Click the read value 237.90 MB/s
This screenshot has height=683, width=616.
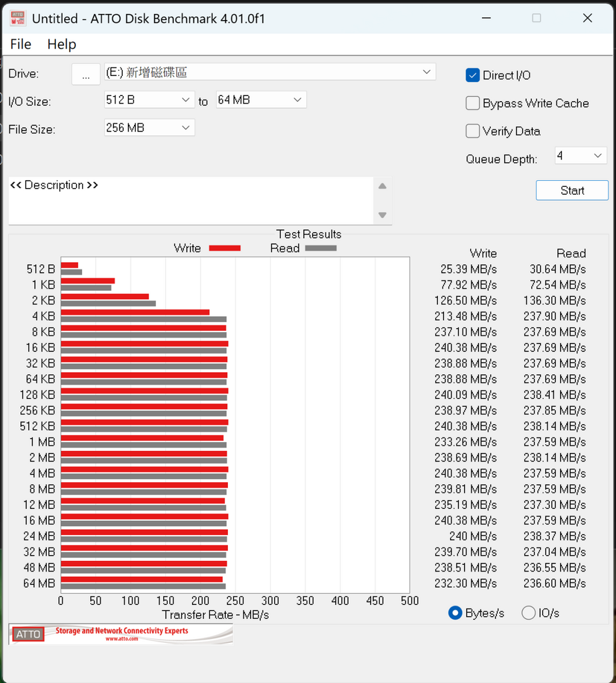555,316
